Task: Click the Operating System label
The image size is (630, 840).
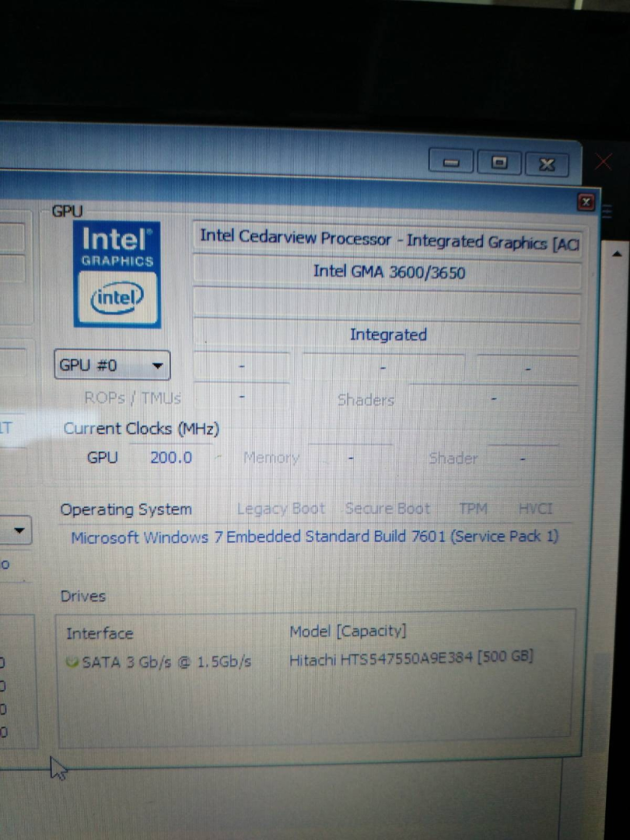Action: coord(126,509)
